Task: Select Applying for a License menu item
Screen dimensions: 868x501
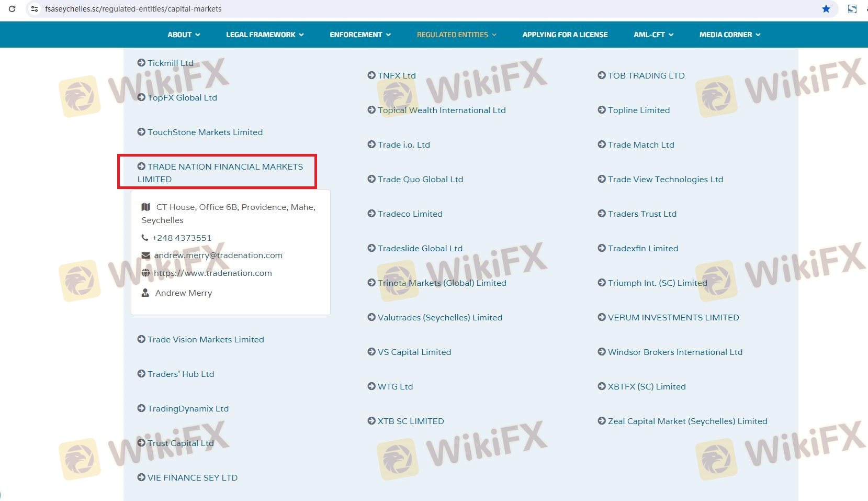Action: tap(565, 35)
